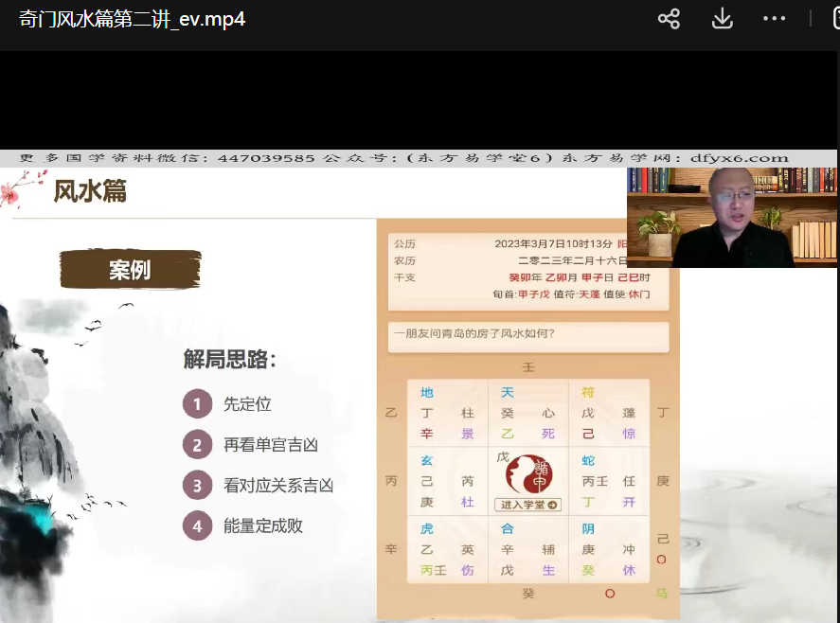Click the 进入学堂 button in the chart center
Viewport: 840px width, 623px height.
tap(527, 505)
